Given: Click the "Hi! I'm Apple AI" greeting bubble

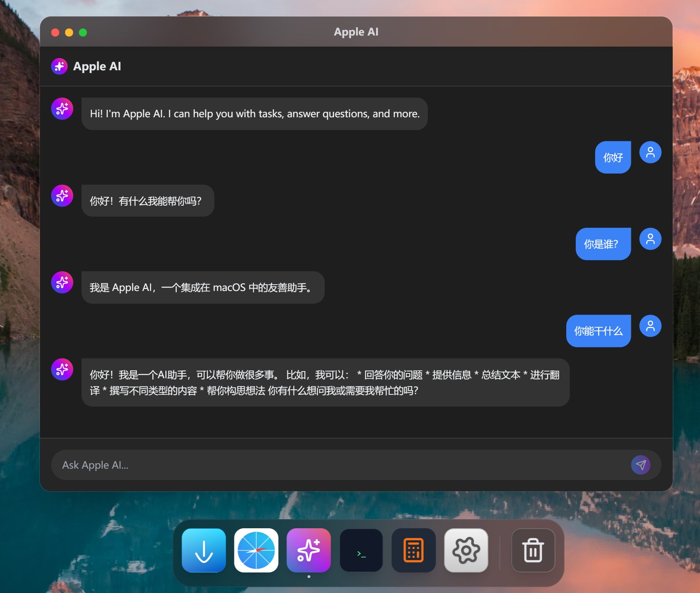Looking at the screenshot, I should pyautogui.click(x=255, y=114).
